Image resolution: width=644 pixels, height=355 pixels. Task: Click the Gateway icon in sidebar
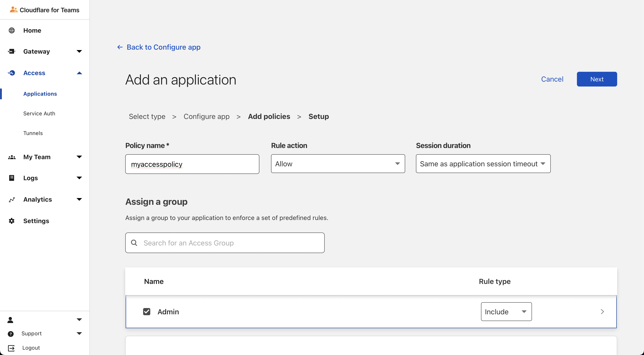tap(11, 51)
